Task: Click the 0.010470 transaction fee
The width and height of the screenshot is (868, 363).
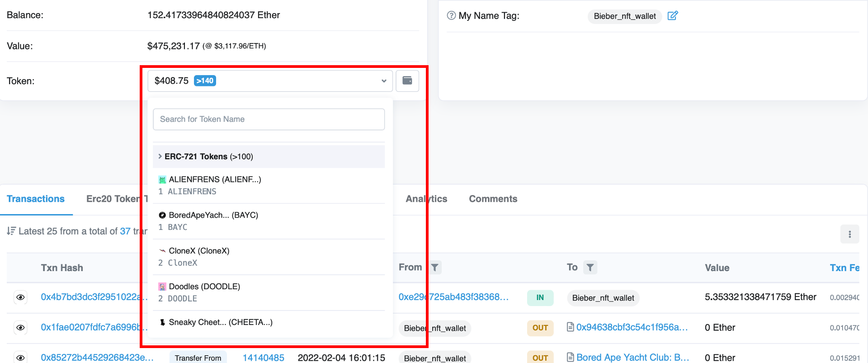Action: (844, 328)
